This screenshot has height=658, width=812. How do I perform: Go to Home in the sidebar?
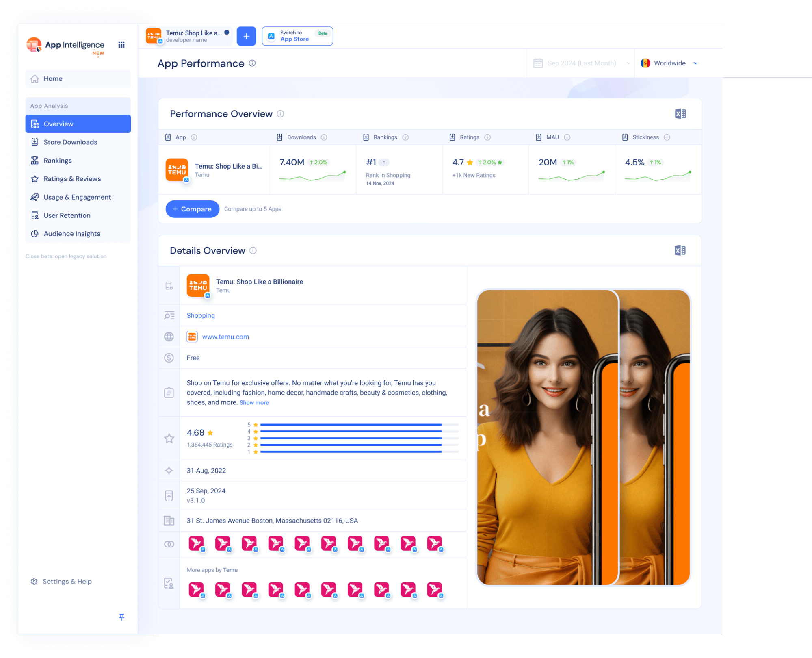click(x=53, y=78)
